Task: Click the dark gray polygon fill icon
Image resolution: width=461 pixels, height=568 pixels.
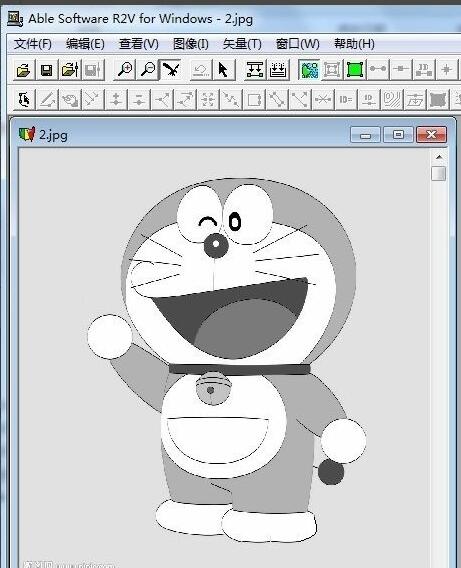Action: coord(438,99)
